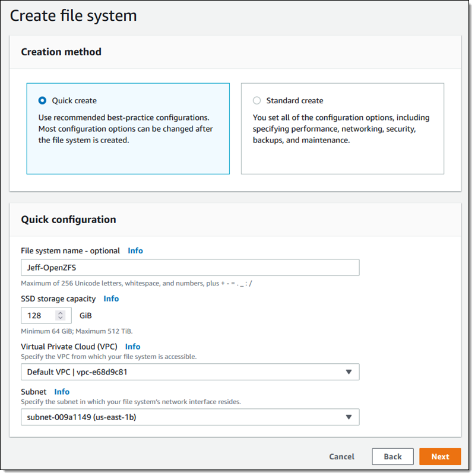
Task: Go back with the Back button
Action: pyautogui.click(x=392, y=456)
